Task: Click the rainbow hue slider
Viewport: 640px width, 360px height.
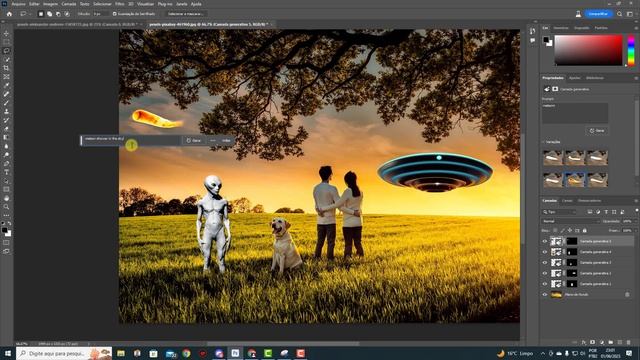Action: click(x=631, y=50)
